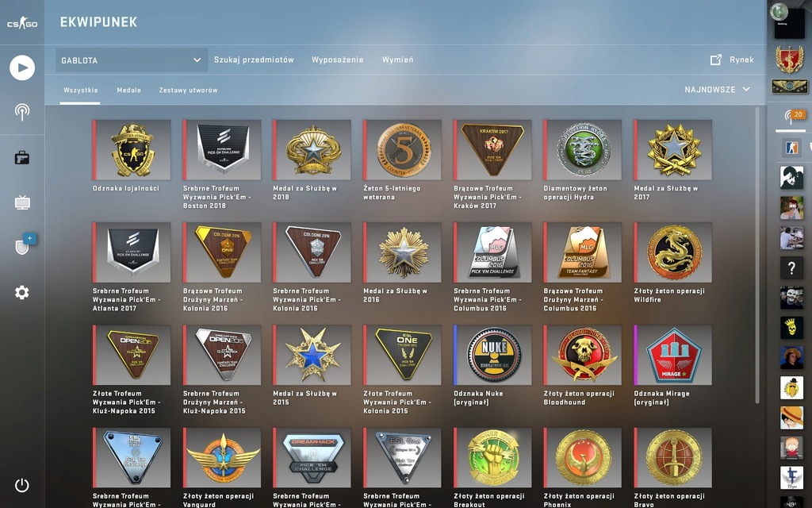812x508 pixels.
Task: Switch to the Zestawy utworów tab
Action: [188, 90]
